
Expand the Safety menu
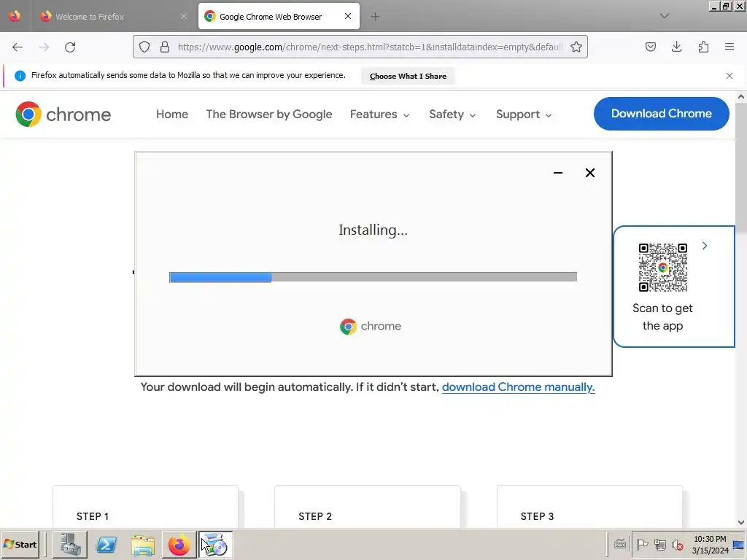(x=452, y=114)
